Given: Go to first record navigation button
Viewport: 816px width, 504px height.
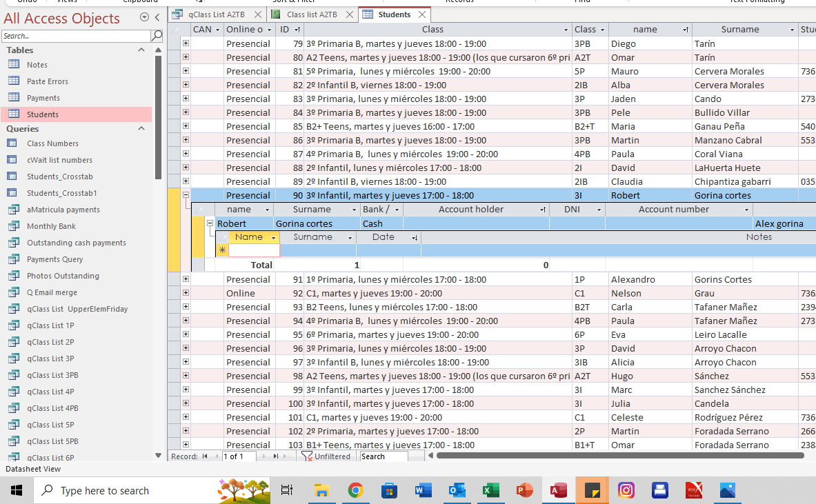Looking at the screenshot, I should tap(205, 456).
